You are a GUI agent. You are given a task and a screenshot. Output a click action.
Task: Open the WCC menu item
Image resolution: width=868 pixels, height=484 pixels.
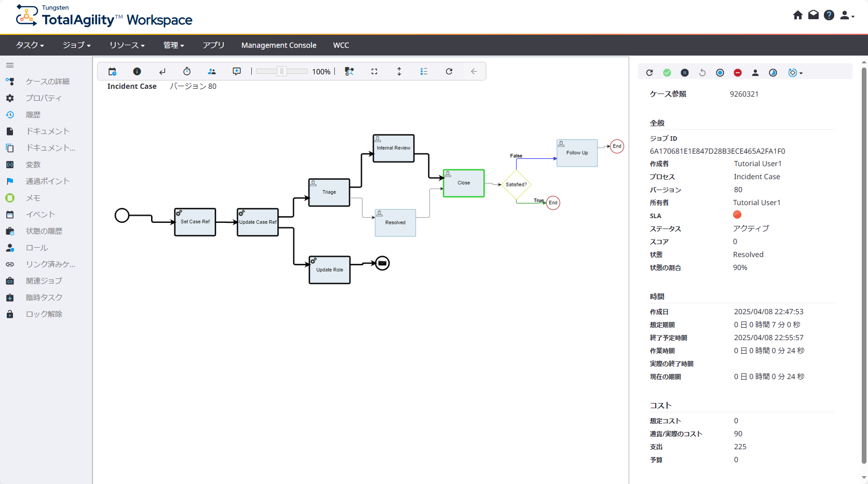341,45
